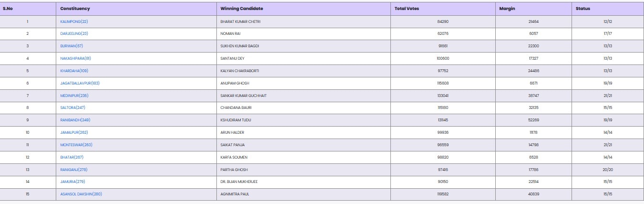
Task: Open the BHATAR(267) constituency link
Action: pos(72,157)
